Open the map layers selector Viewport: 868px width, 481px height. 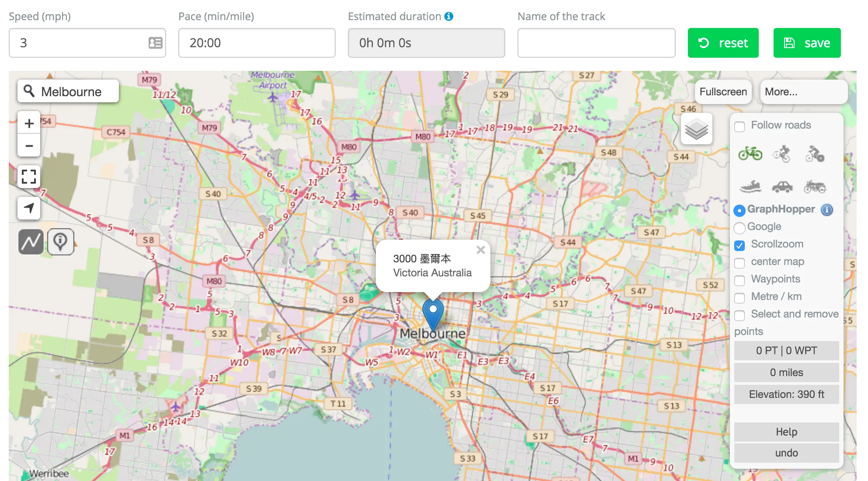coord(697,128)
